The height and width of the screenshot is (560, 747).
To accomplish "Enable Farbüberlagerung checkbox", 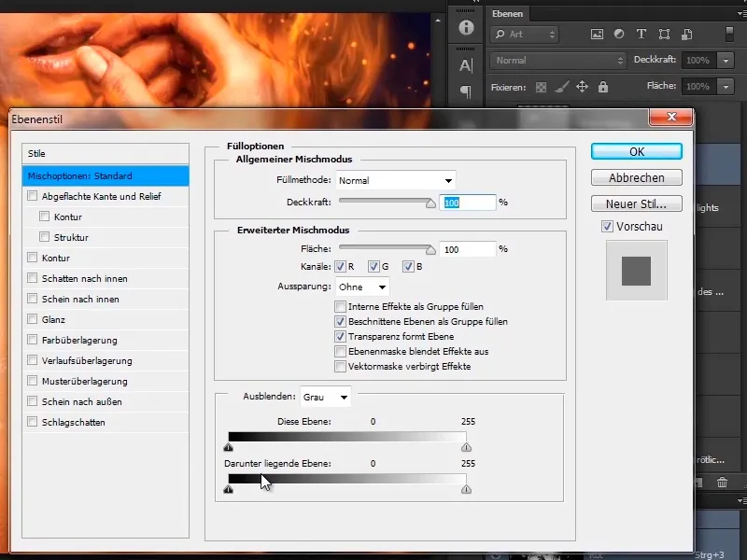I will pyautogui.click(x=33, y=340).
